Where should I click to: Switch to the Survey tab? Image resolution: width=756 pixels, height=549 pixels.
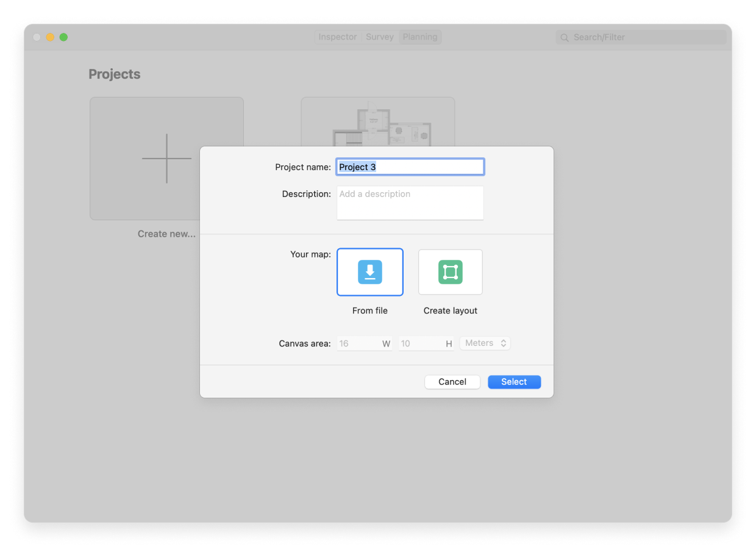click(x=379, y=37)
